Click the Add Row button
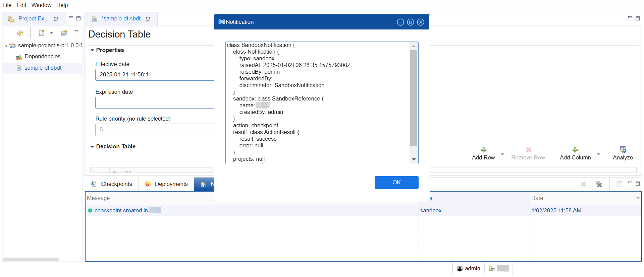The image size is (644, 277). pyautogui.click(x=483, y=154)
